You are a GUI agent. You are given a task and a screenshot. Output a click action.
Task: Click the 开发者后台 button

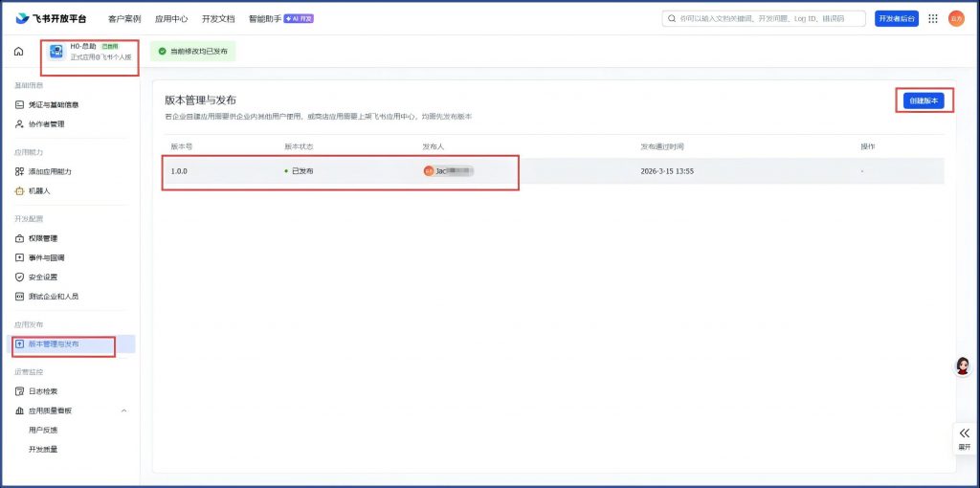coord(896,18)
